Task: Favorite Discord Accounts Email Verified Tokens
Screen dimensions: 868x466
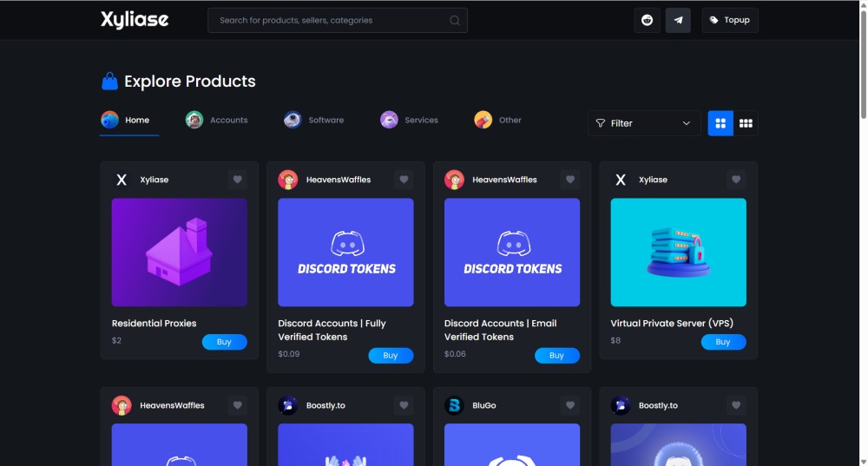Action: [x=569, y=180]
